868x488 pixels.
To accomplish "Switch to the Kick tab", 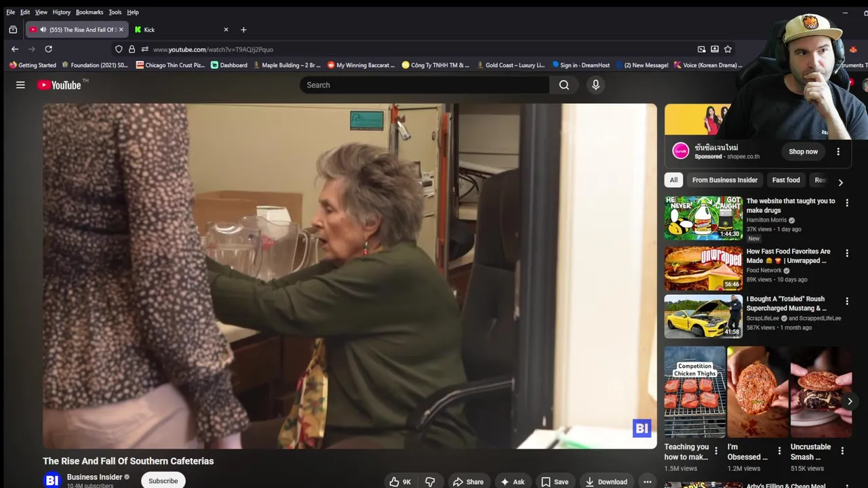I will coord(180,30).
